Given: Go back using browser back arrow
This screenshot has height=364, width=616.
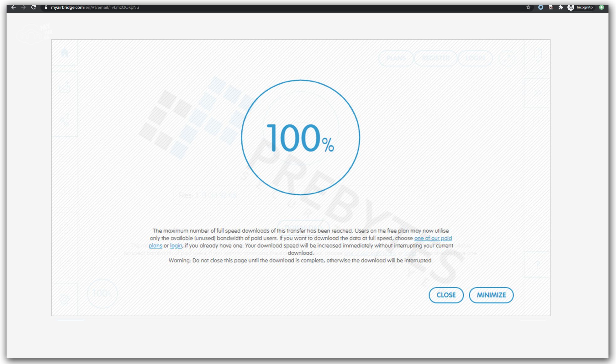Looking at the screenshot, I should point(13,7).
